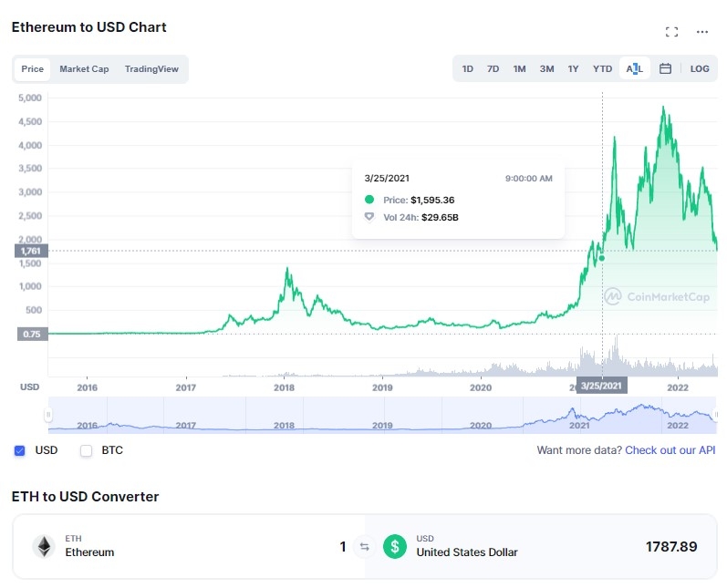Click the green dollar sign icon

[395, 547]
